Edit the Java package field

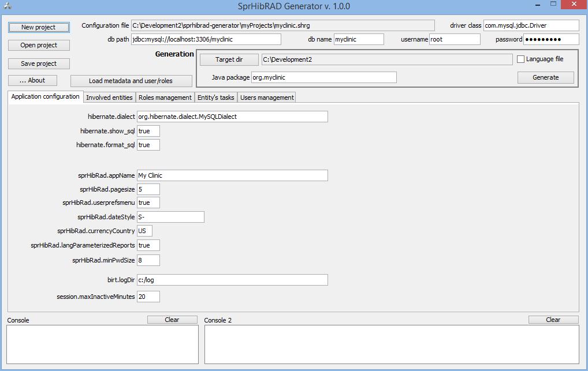(323, 77)
